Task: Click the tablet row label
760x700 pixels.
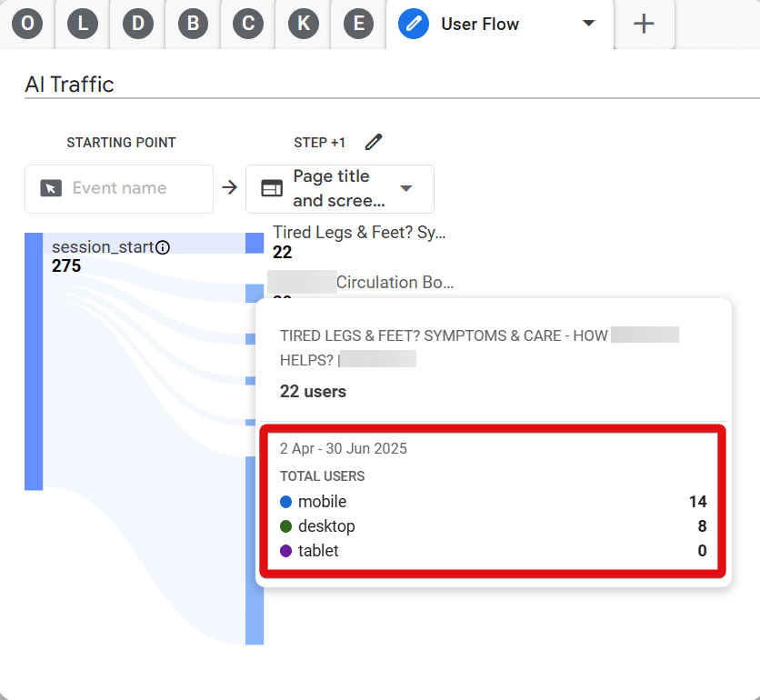Action: pos(318,551)
